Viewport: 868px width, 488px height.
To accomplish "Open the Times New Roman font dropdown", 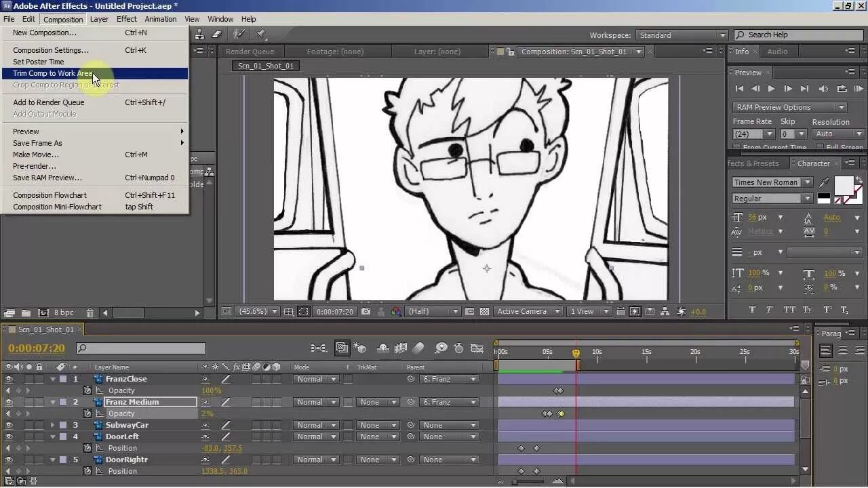I will 772,182.
